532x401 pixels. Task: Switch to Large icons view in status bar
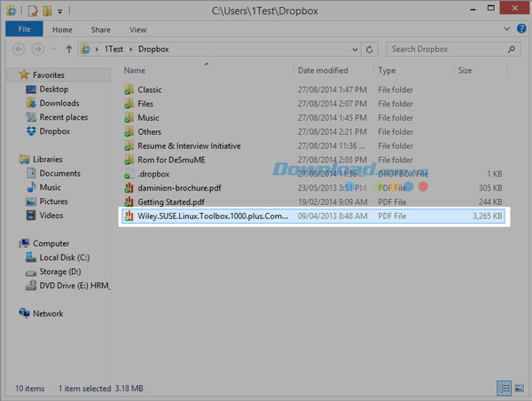[519, 388]
